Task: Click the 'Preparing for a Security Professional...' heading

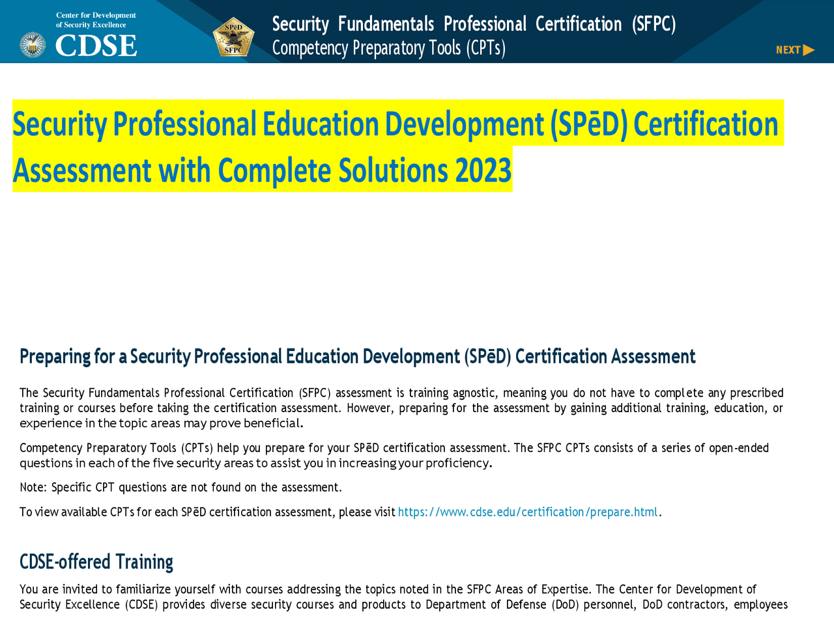Action: coord(357,356)
